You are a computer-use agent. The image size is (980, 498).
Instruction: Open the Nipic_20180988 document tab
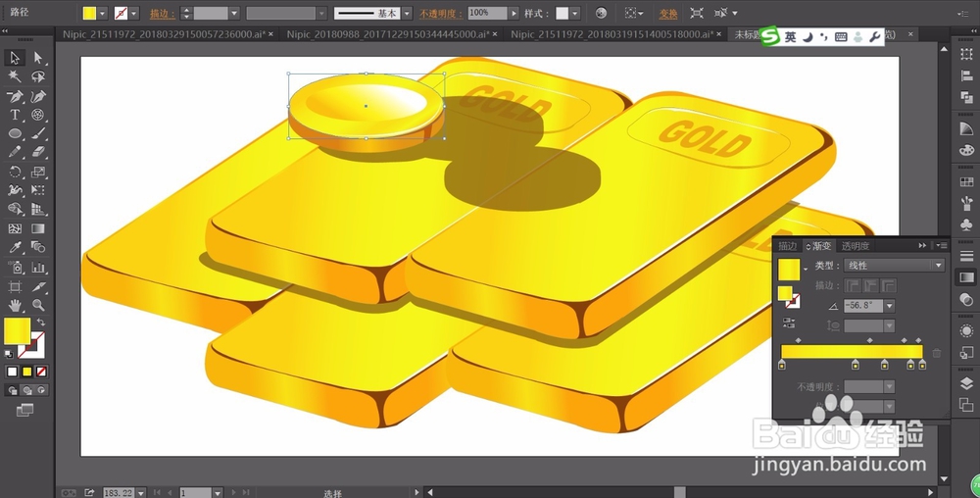(x=391, y=34)
